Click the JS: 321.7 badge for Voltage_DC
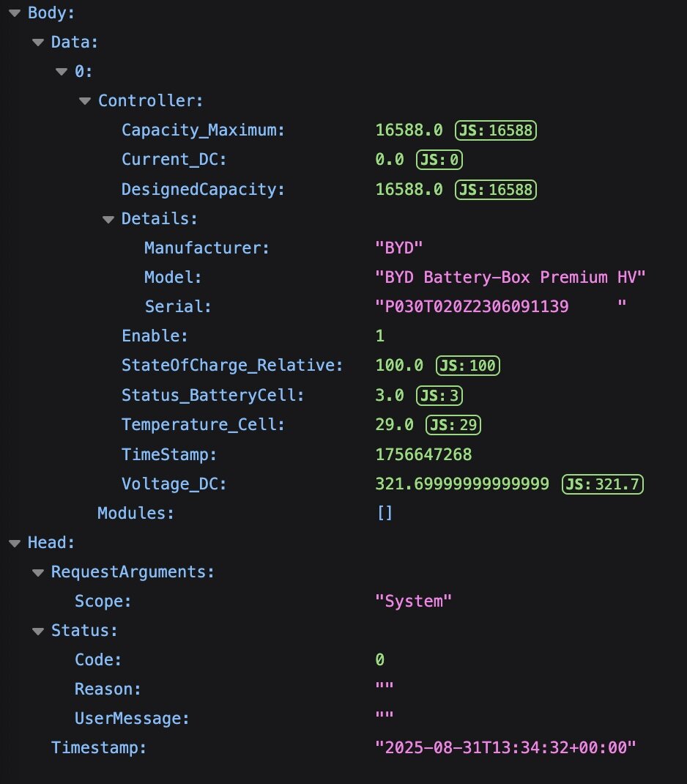 [x=603, y=484]
